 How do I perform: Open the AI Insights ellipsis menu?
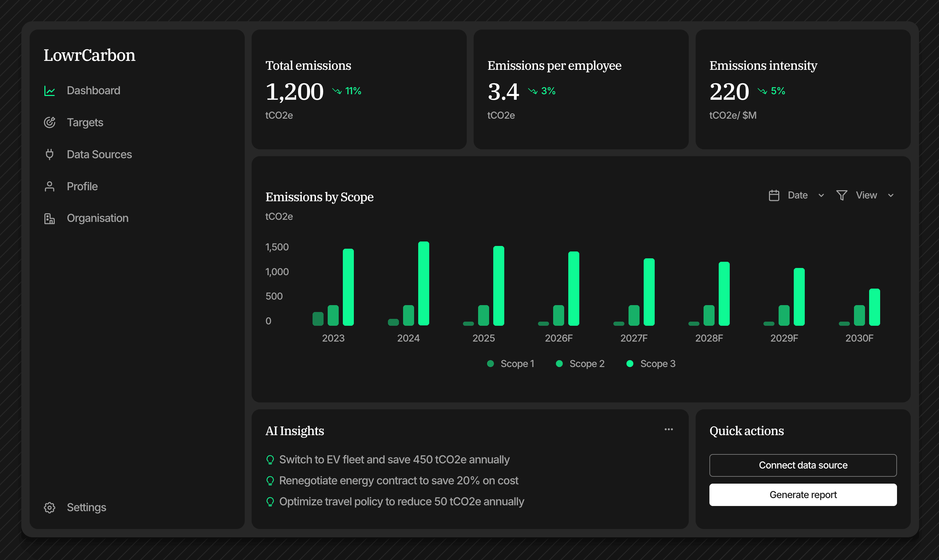point(668,429)
